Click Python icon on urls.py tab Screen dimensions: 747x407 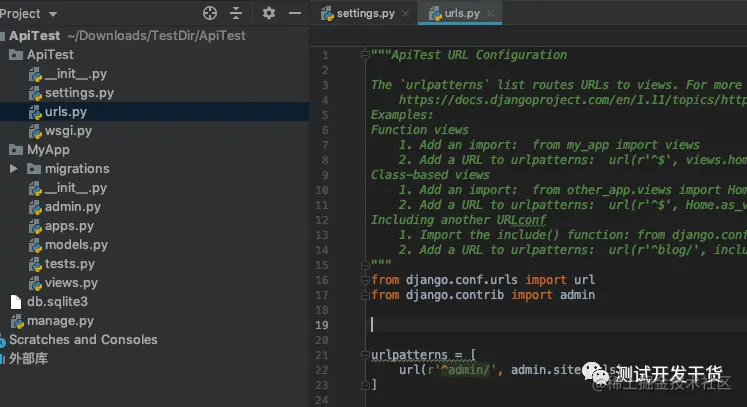point(435,14)
